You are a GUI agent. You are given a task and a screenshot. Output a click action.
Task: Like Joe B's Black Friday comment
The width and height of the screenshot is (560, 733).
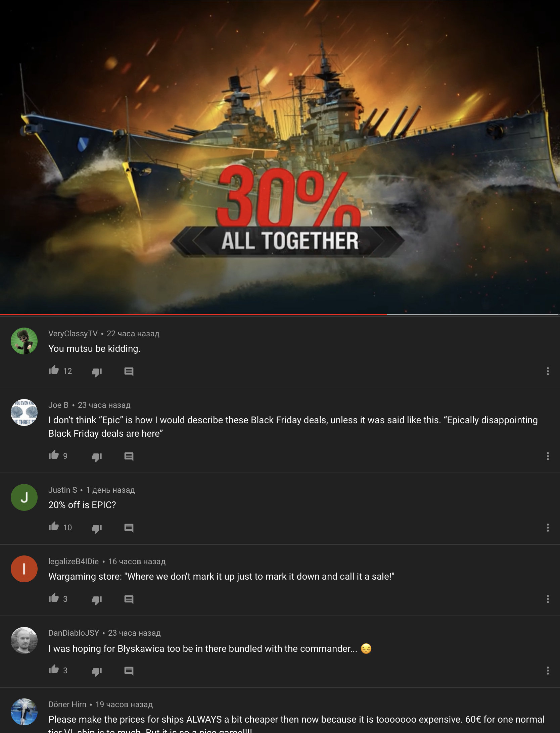54,455
